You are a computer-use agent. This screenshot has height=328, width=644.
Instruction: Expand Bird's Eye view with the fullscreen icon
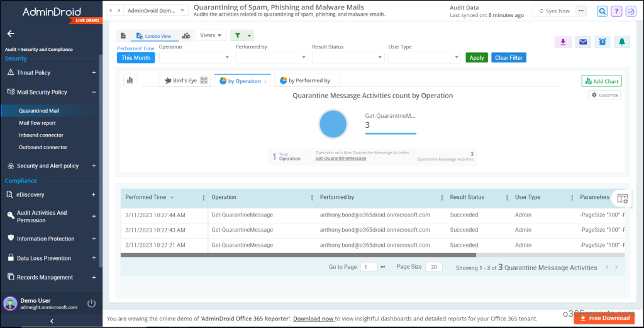coord(204,81)
